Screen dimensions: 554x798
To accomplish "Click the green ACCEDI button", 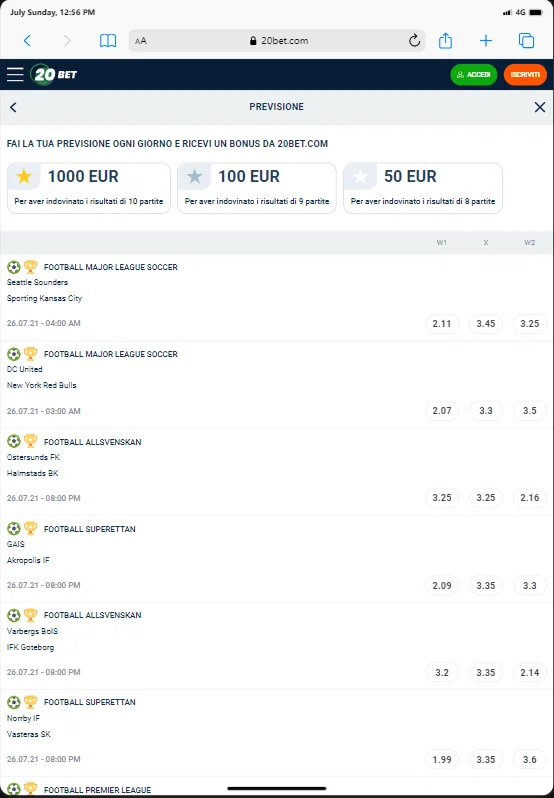I will pyautogui.click(x=474, y=75).
